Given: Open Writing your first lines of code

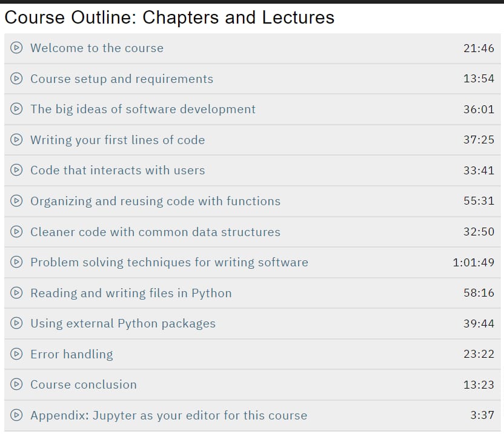Looking at the screenshot, I should point(118,140).
